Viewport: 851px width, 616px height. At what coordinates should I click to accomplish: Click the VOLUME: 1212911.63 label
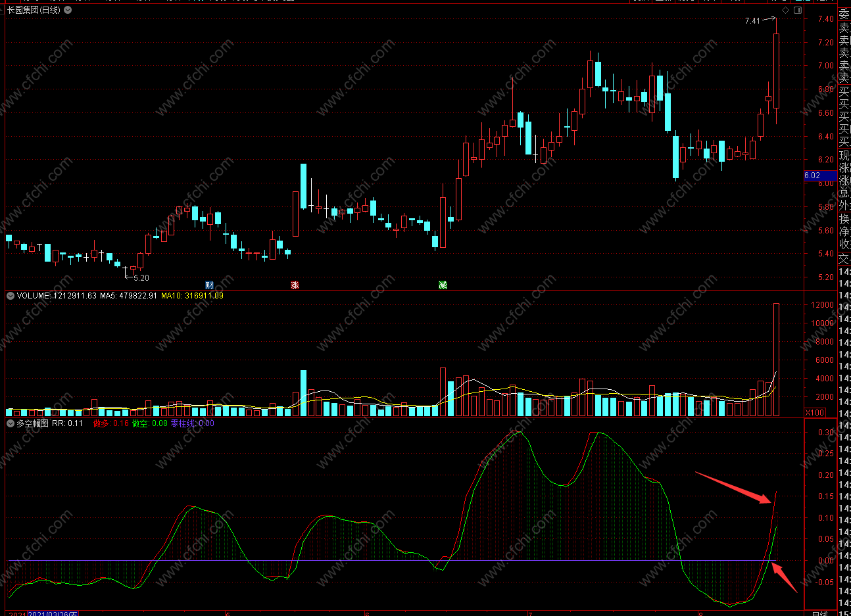[57, 296]
